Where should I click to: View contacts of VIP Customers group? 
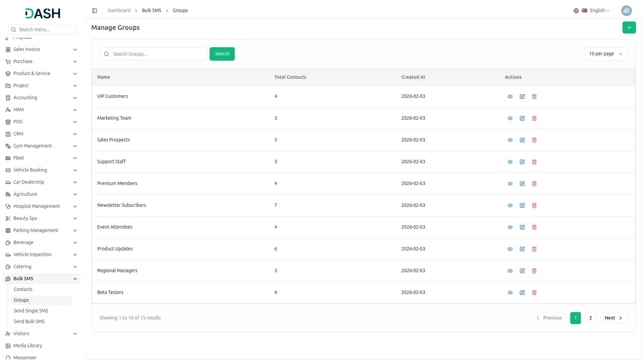tap(510, 97)
